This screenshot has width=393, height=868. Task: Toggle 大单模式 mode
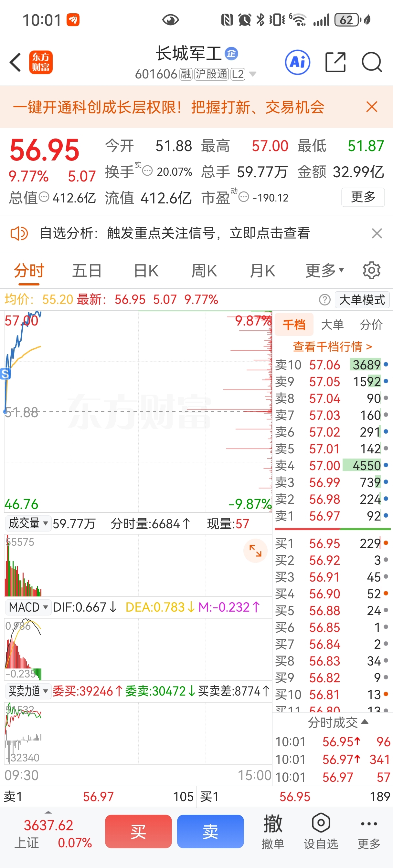pyautogui.click(x=362, y=300)
